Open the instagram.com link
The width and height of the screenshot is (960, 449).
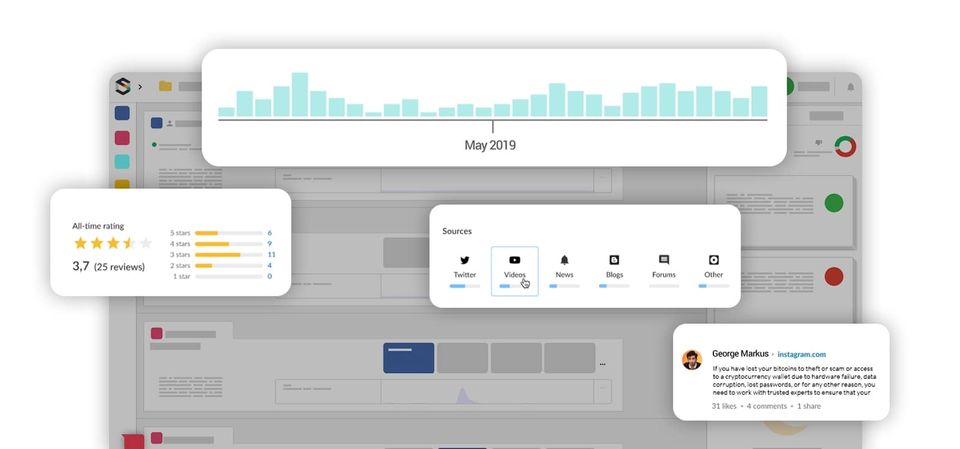pos(801,354)
